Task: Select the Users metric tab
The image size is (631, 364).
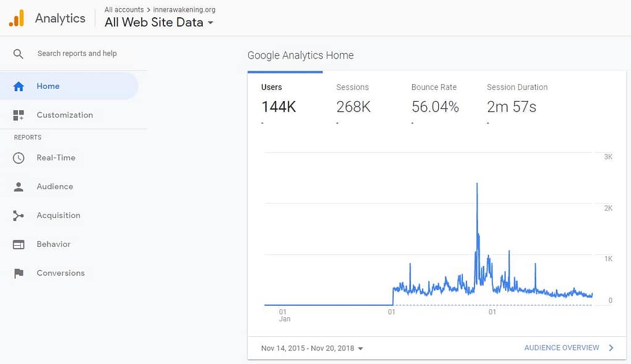Action: coord(279,100)
